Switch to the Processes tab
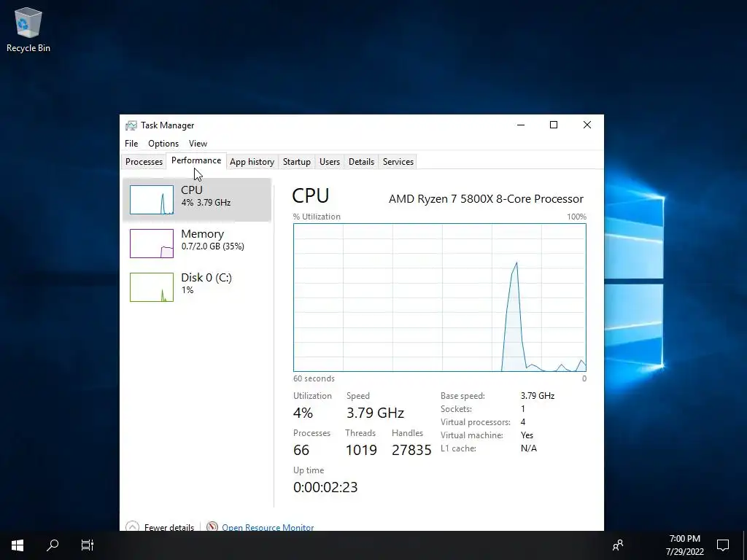 144,162
